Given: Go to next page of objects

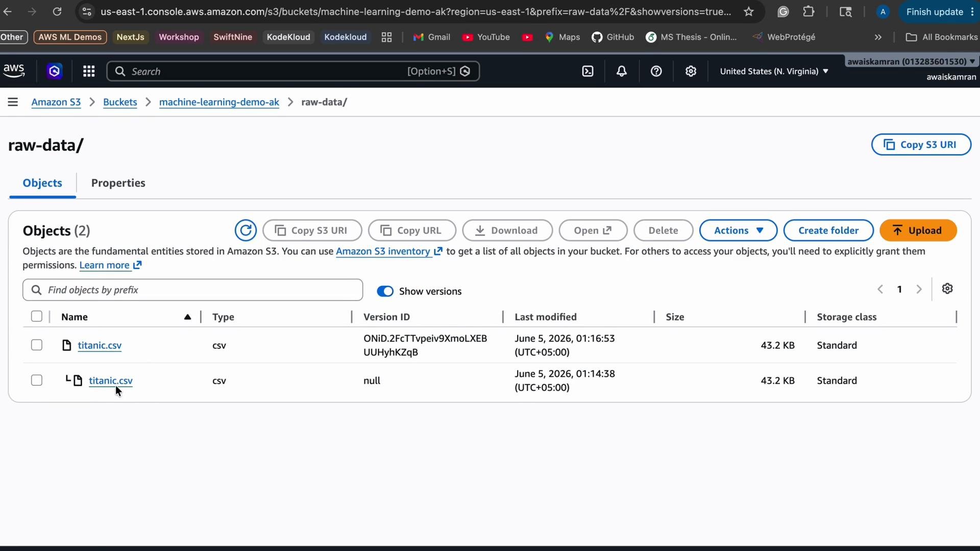Looking at the screenshot, I should coord(919,290).
